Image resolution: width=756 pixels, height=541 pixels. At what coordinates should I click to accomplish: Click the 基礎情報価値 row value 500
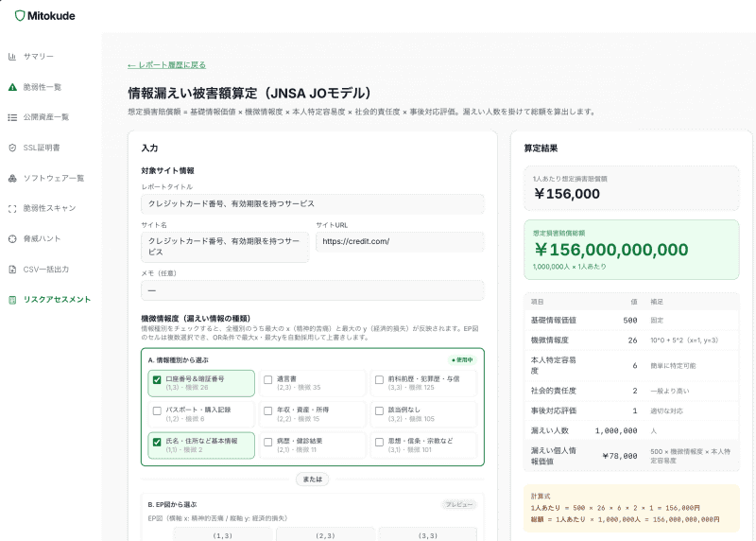pyautogui.click(x=630, y=321)
